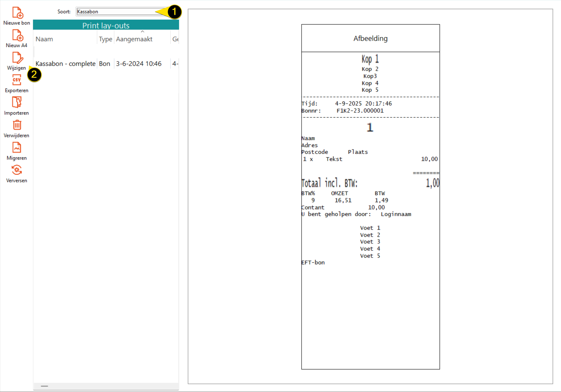
Task: Click the Afbeelding area in preview
Action: coord(370,38)
